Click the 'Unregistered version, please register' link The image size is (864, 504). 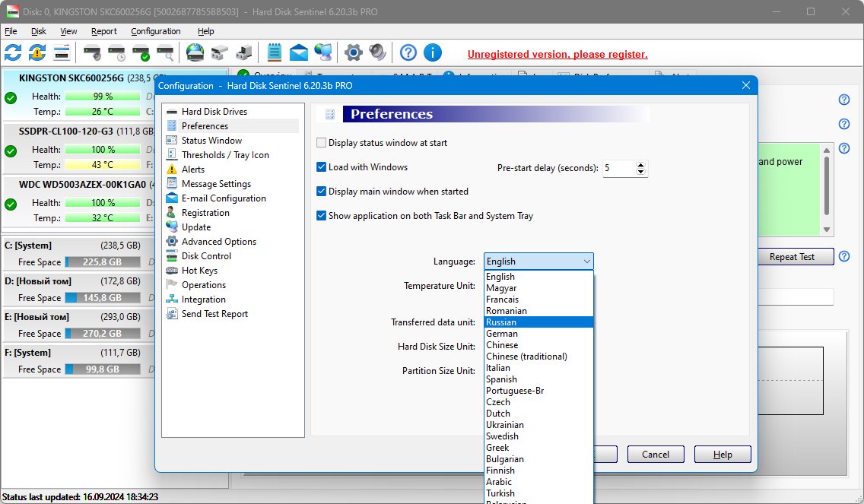pyautogui.click(x=557, y=55)
